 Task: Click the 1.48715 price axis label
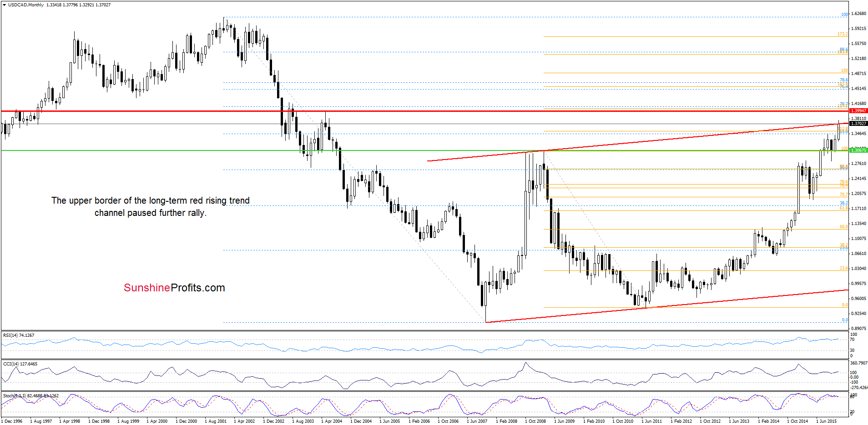[x=858, y=74]
